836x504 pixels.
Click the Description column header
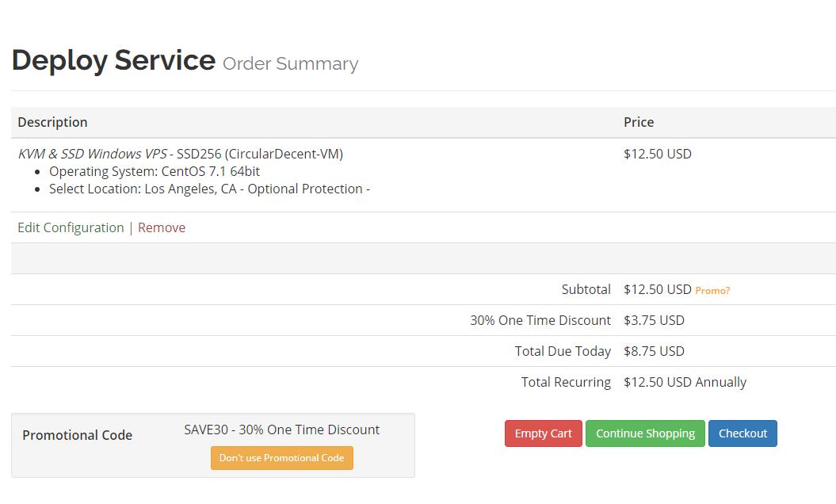click(x=52, y=122)
